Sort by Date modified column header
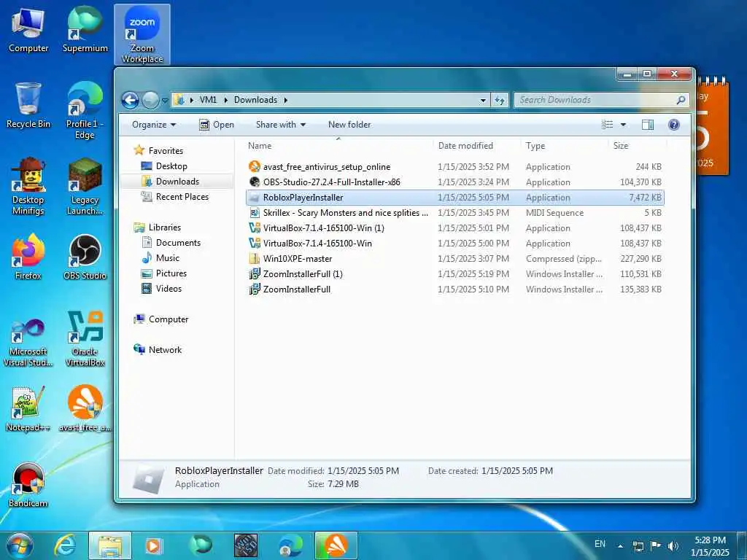This screenshot has height=560, width=747. point(477,146)
